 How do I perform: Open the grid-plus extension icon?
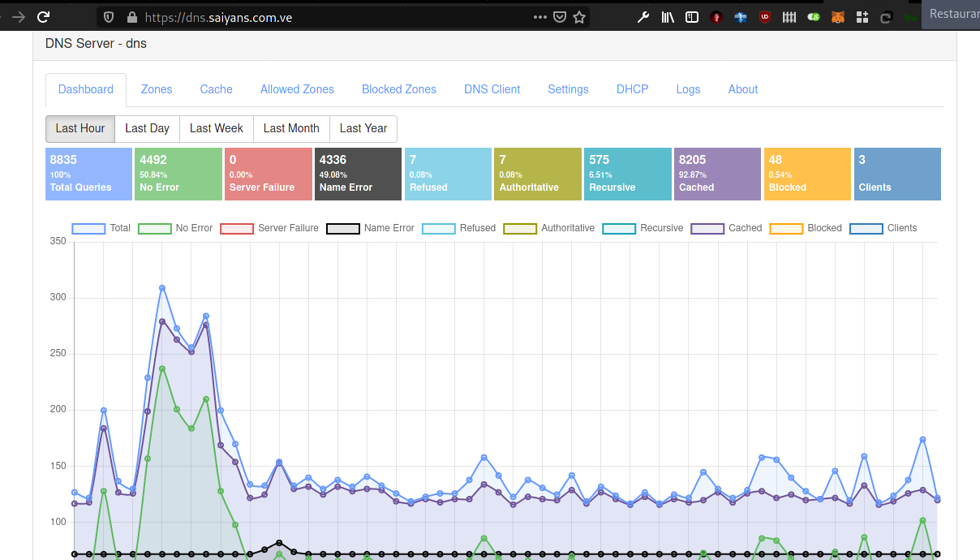coord(862,16)
